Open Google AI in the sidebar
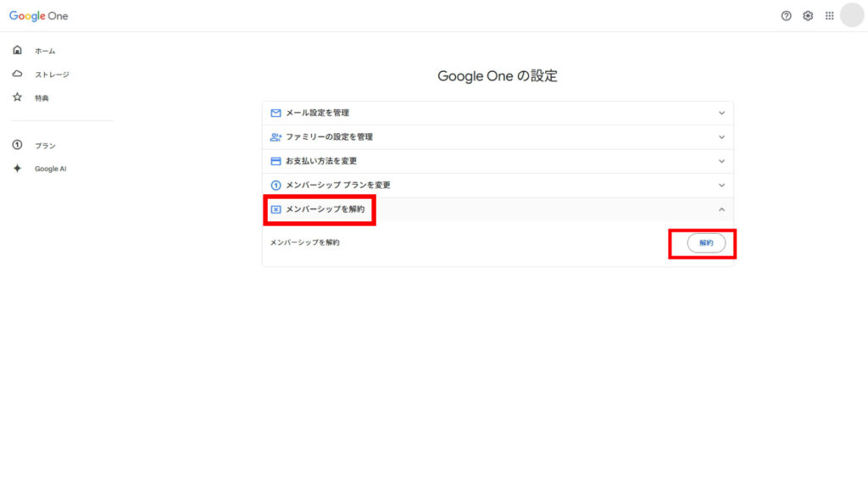The height and width of the screenshot is (488, 868). tap(50, 169)
